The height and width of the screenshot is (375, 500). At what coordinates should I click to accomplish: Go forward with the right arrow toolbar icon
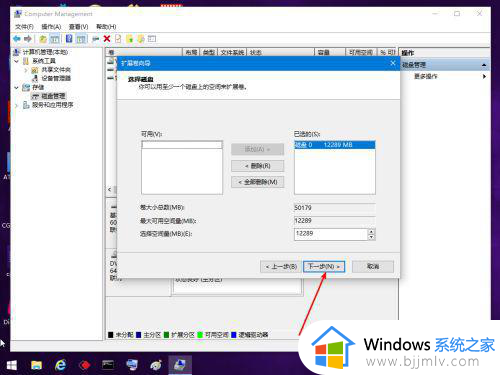(x=28, y=39)
